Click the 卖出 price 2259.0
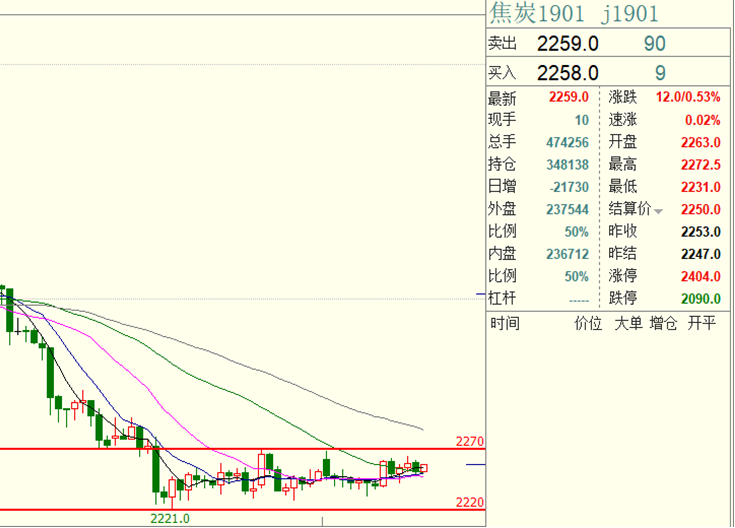This screenshot has width=735, height=528. click(x=568, y=44)
